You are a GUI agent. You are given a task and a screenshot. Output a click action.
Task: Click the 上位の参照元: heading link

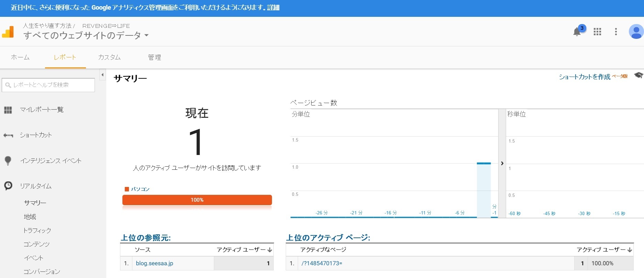tap(146, 237)
